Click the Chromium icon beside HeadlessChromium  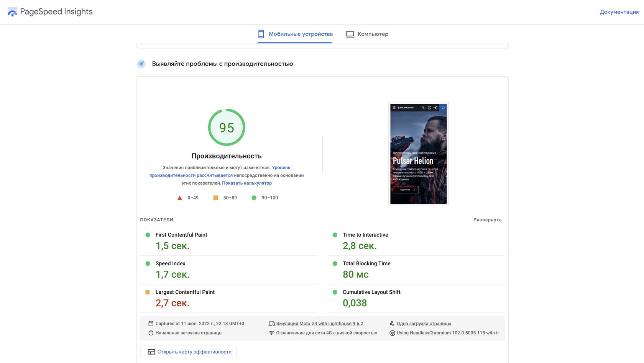[392, 333]
